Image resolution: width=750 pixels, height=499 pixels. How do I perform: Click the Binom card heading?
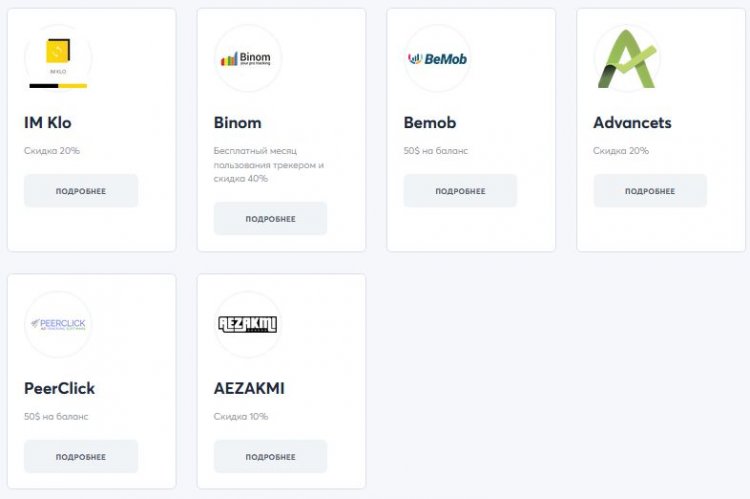pos(237,123)
